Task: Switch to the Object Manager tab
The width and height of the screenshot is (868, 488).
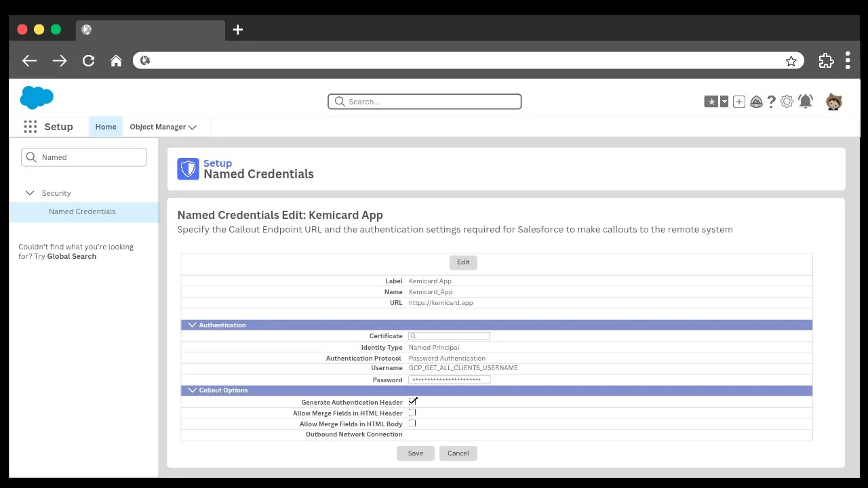Action: click(157, 127)
